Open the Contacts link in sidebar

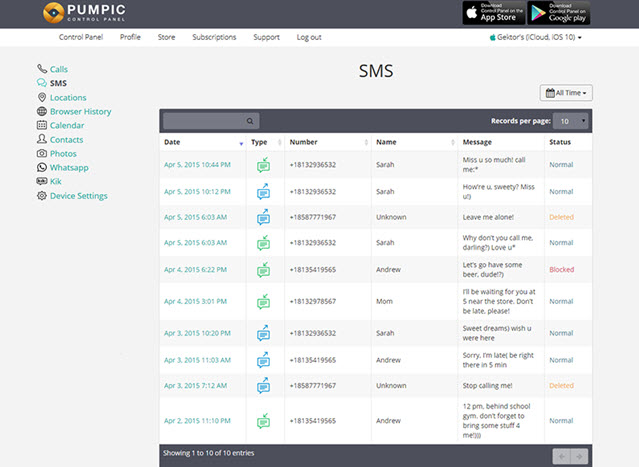click(66, 139)
